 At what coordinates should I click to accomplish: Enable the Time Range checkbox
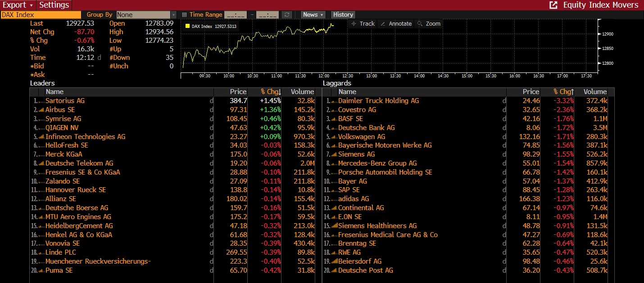point(184,15)
